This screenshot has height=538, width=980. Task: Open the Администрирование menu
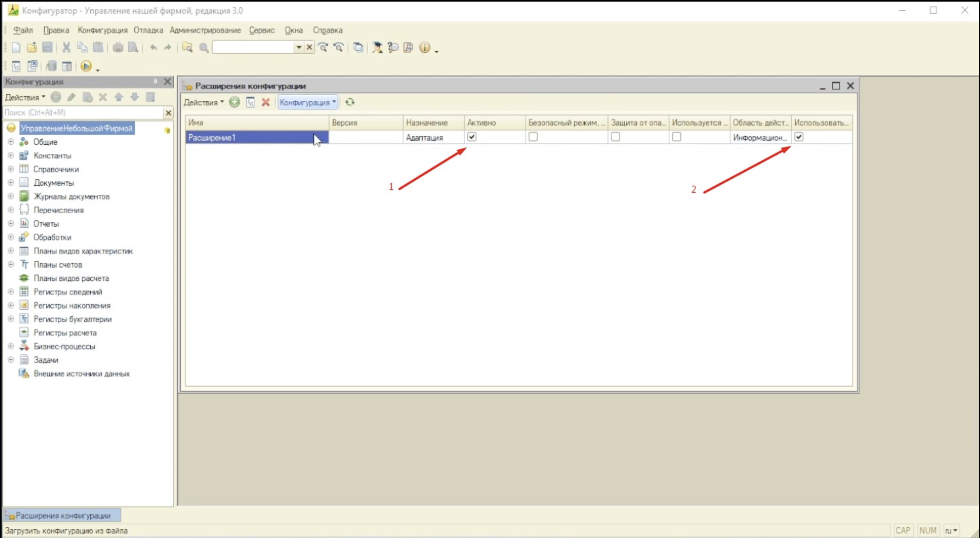(205, 30)
